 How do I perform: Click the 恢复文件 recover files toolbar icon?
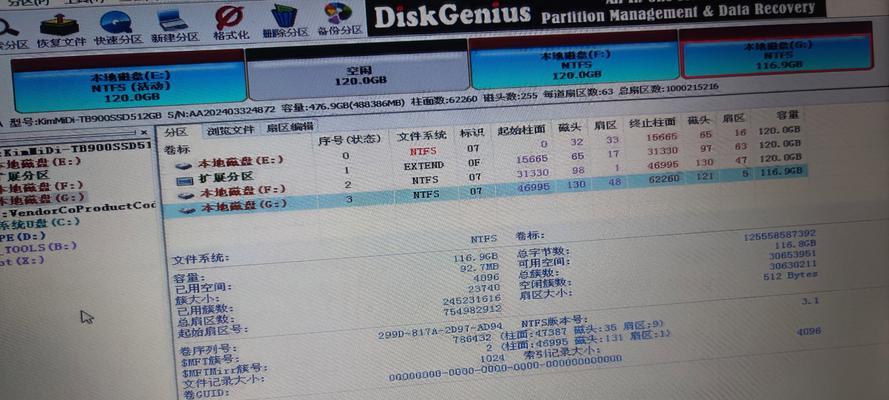pos(61,25)
